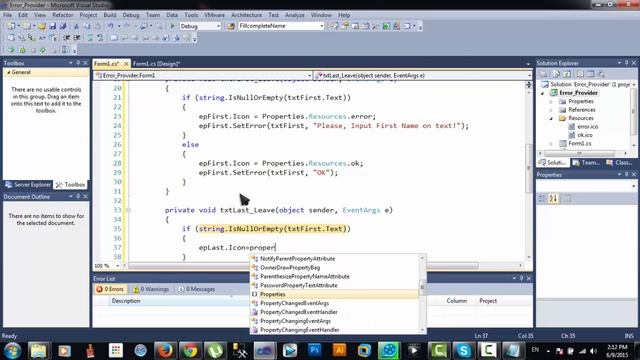The height and width of the screenshot is (360, 640).
Task: Open the Analyze menu
Action: [295, 15]
